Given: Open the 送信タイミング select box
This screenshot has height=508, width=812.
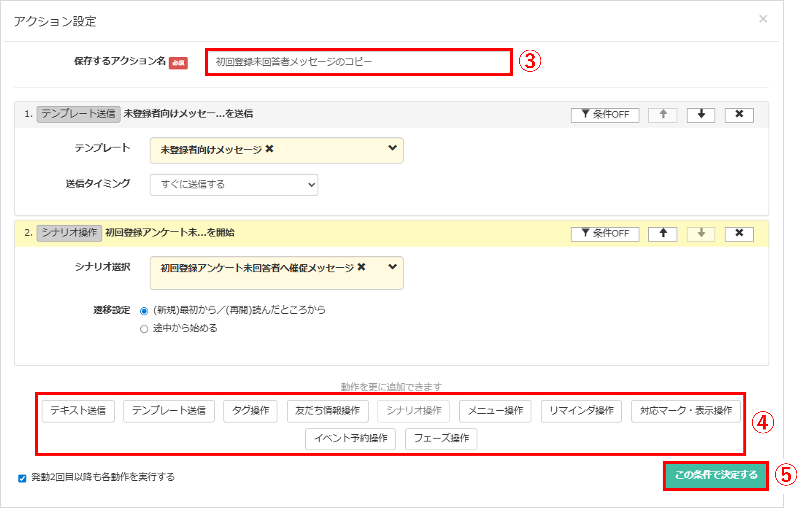Looking at the screenshot, I should pyautogui.click(x=233, y=184).
